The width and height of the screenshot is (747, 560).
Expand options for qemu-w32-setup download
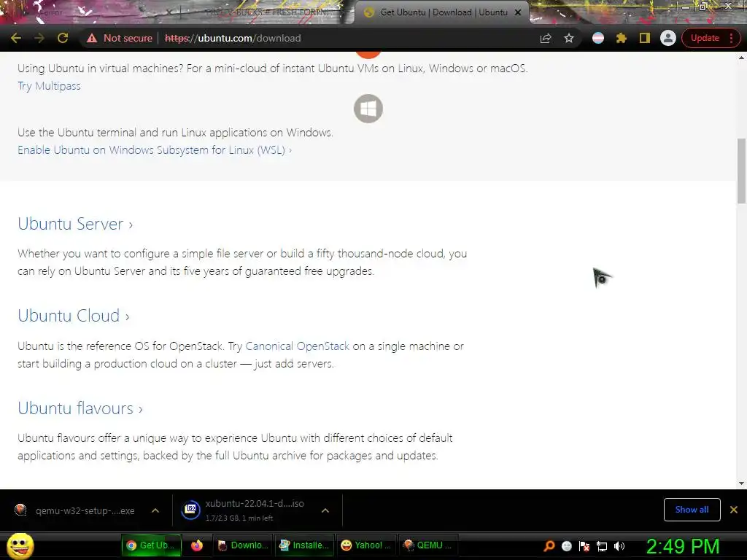155,510
